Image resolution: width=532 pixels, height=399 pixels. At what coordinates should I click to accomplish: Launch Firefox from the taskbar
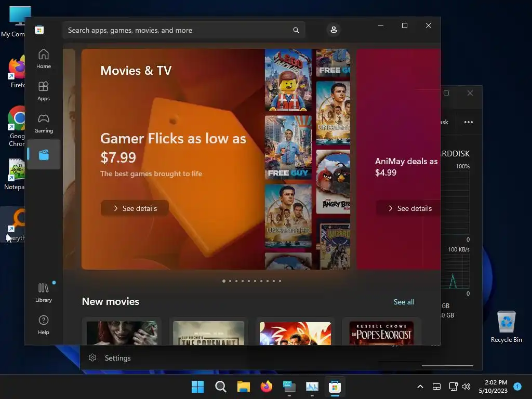[267, 387]
